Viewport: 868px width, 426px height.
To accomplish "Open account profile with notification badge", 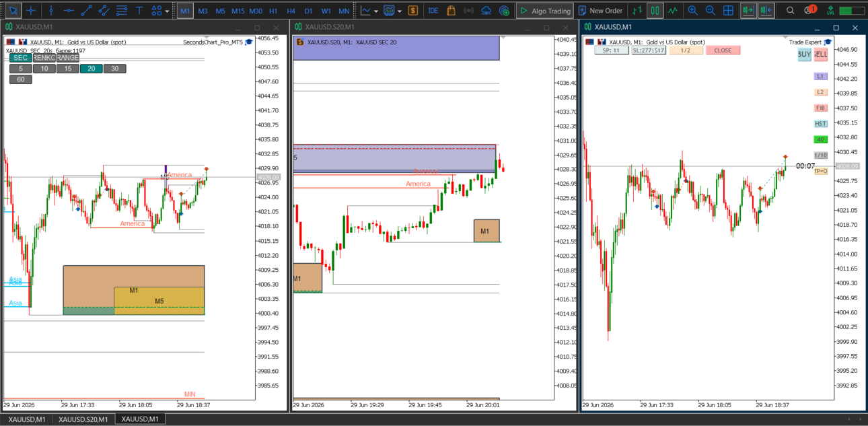I will tap(810, 10).
